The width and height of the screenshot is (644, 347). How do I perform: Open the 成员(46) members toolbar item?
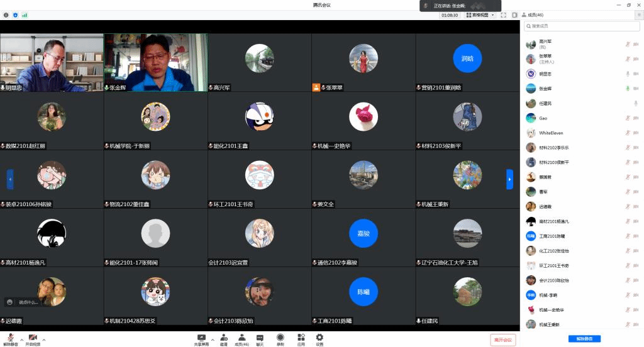click(x=241, y=338)
